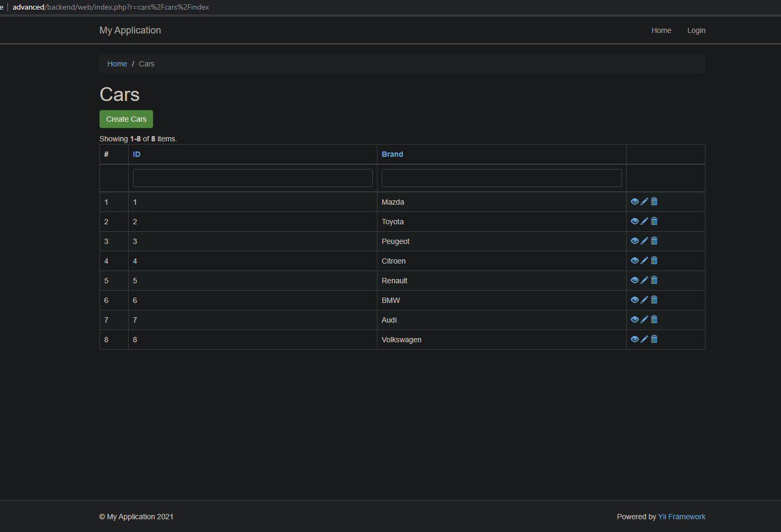Open the Yii Framework link
This screenshot has height=532, width=781.
tap(682, 517)
